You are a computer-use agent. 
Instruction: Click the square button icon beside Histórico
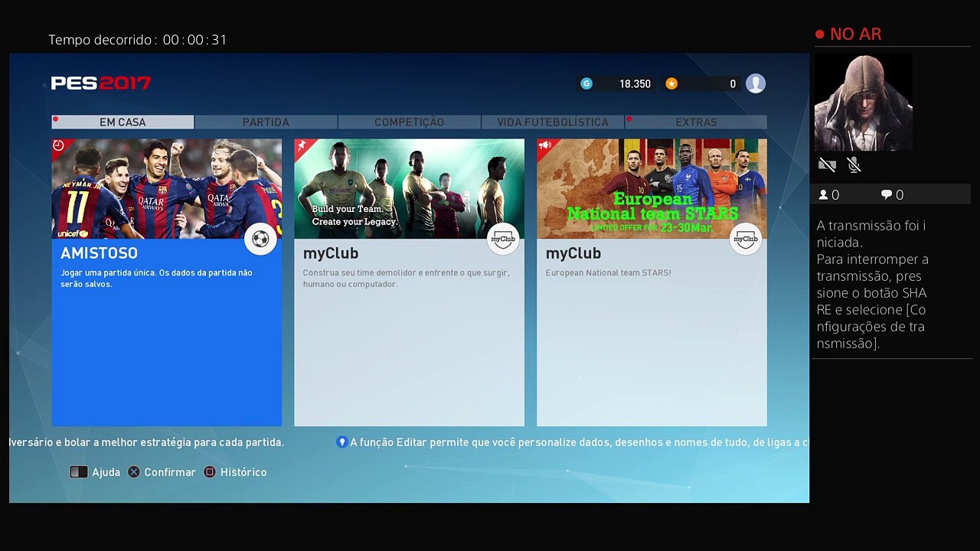[210, 472]
